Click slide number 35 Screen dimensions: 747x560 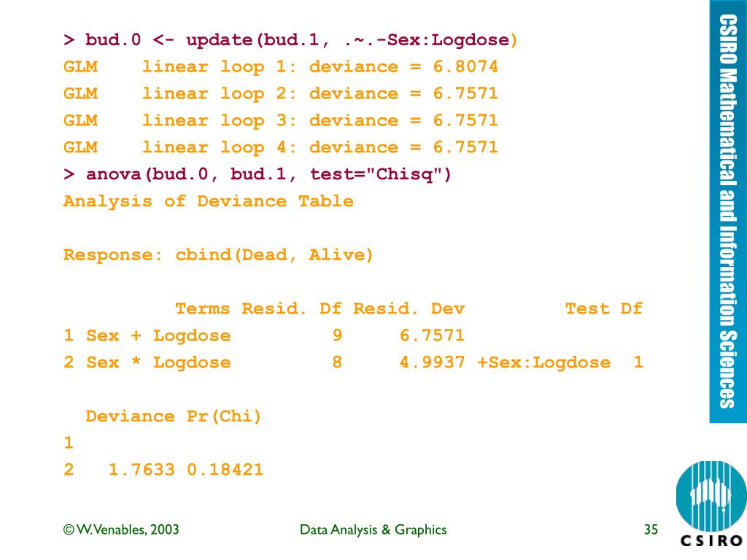(x=651, y=529)
